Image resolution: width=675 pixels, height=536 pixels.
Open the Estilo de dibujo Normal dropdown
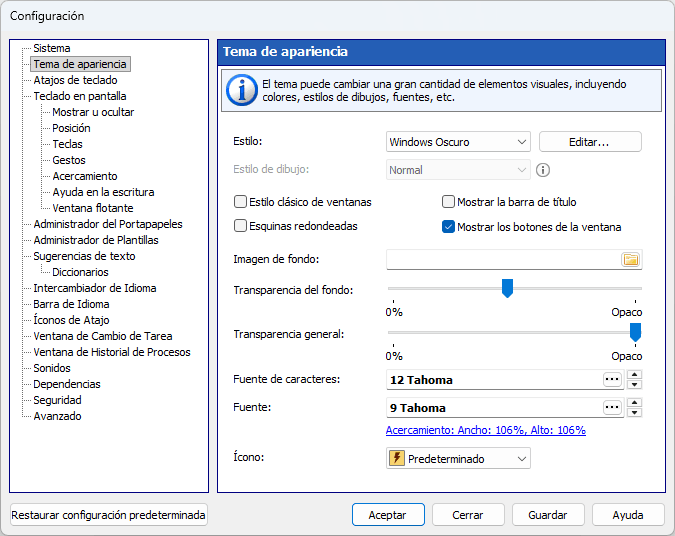click(x=458, y=170)
